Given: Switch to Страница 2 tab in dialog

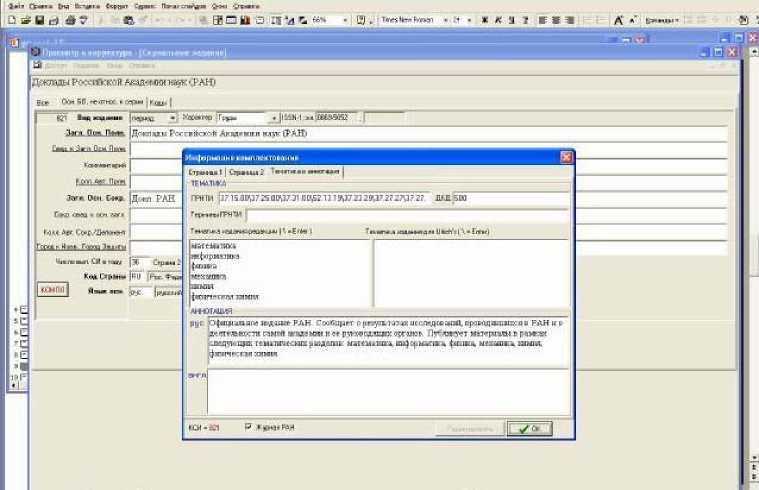Looking at the screenshot, I should [x=247, y=172].
